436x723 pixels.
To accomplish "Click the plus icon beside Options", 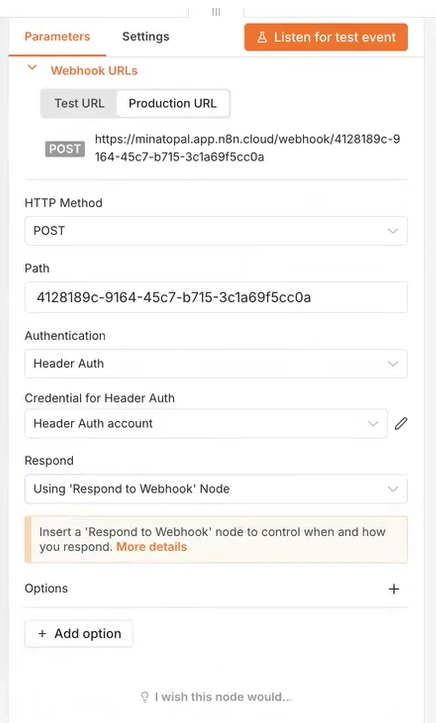I will click(x=394, y=589).
